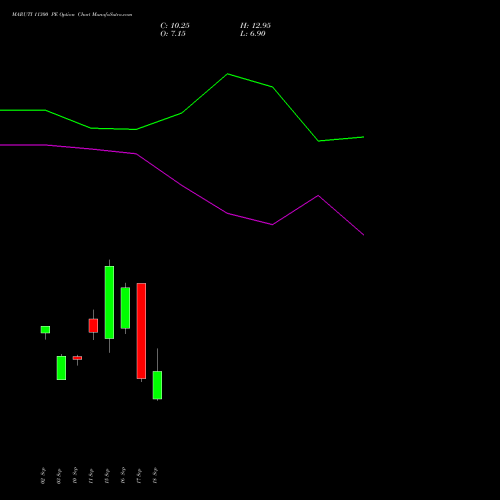The width and height of the screenshot is (500, 500).
Task: Select the 03 Sep date label
Action: coord(59,476)
